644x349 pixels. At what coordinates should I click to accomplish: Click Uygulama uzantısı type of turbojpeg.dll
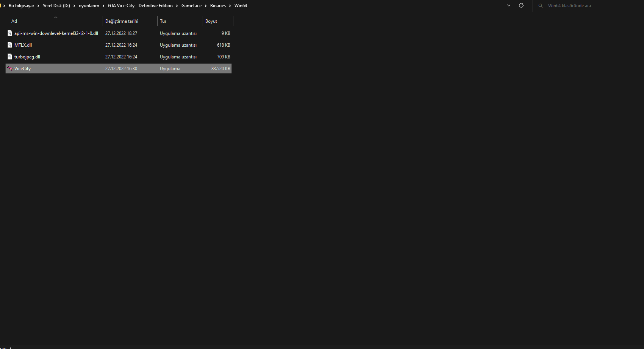tap(178, 57)
